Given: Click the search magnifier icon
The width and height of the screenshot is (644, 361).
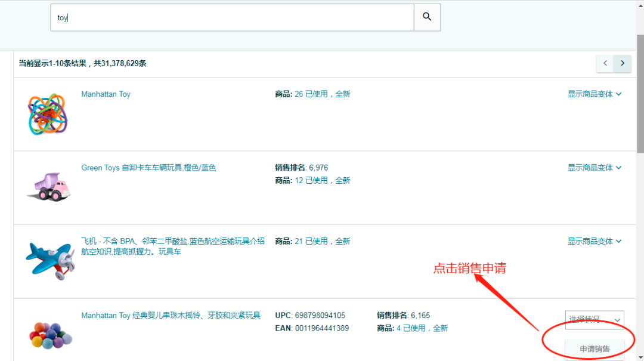Looking at the screenshot, I should pos(426,17).
